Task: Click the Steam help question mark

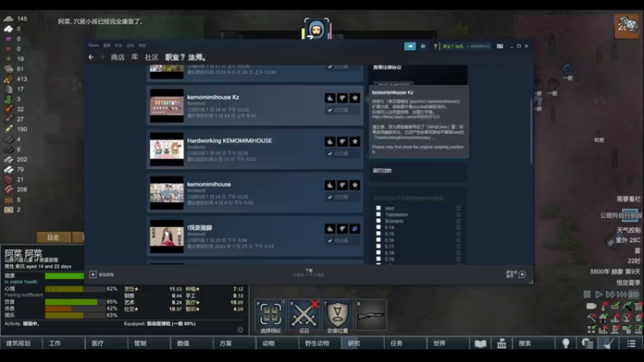Action: (436, 47)
